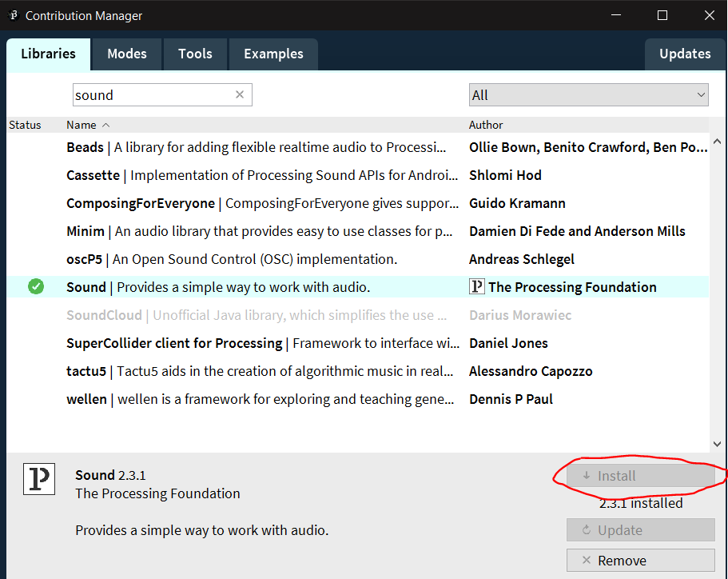The width and height of the screenshot is (728, 579).
Task: Select the greyed SoundCloud library row
Action: (357, 315)
